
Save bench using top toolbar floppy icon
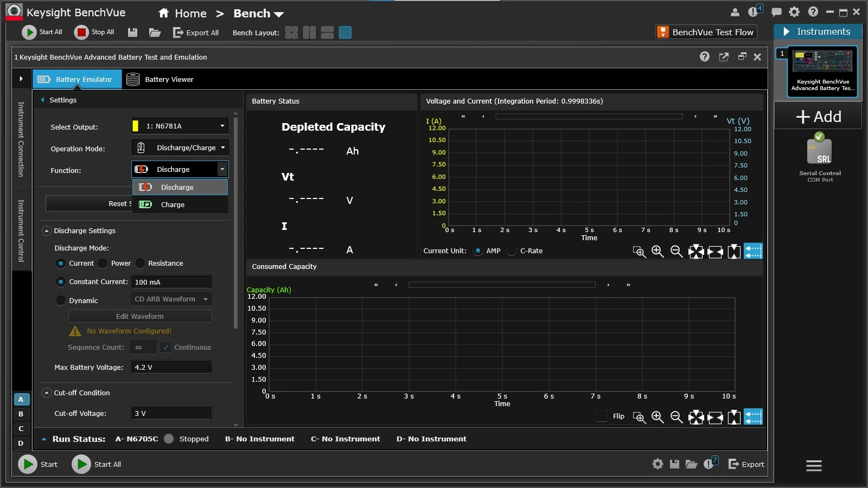pyautogui.click(x=132, y=33)
